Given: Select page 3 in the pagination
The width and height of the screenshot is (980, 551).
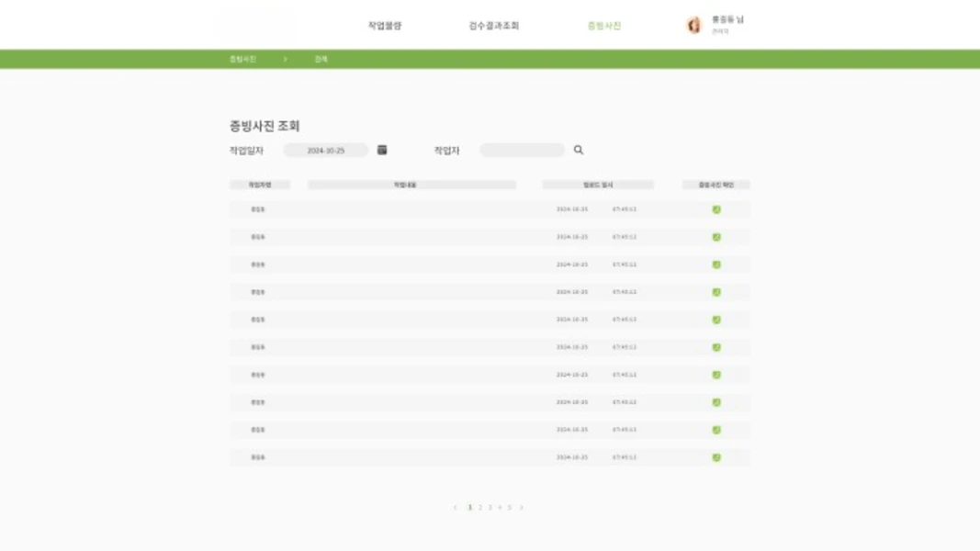Looking at the screenshot, I should (490, 507).
